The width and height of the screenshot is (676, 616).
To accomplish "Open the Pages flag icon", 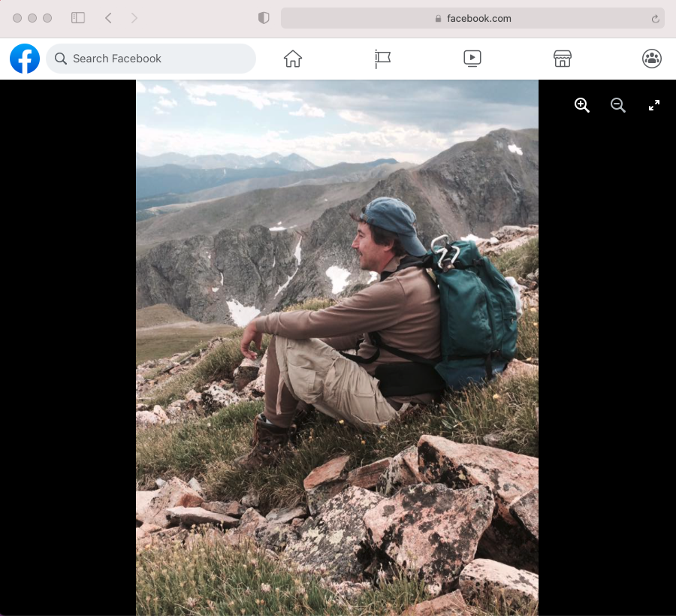I will [x=382, y=58].
